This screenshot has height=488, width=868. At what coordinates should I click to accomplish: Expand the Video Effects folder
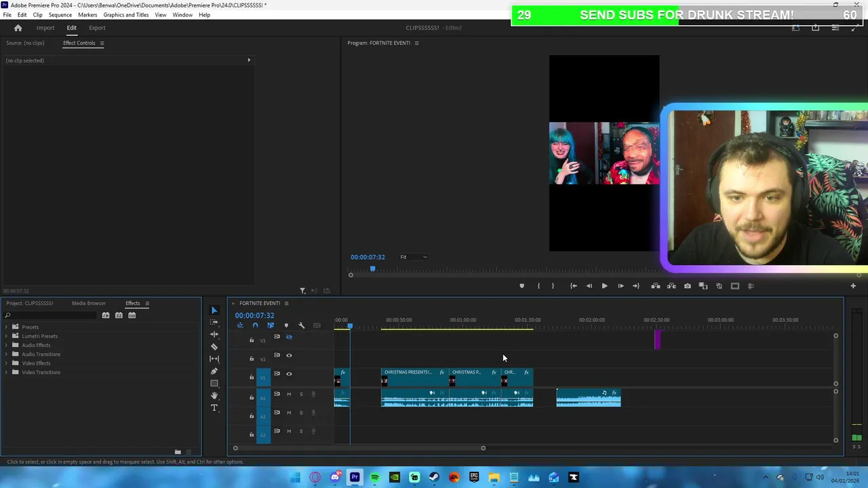tap(7, 363)
